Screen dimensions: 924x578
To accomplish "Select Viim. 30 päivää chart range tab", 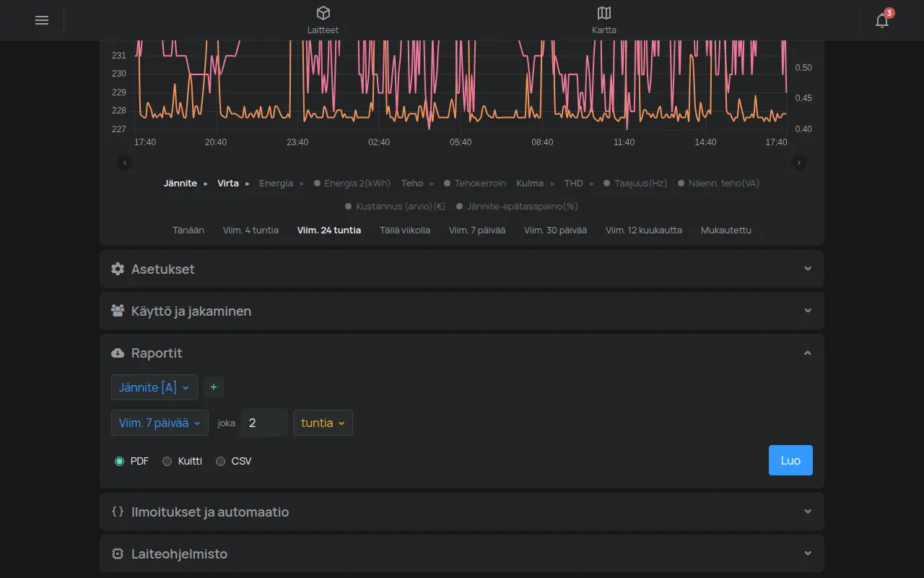I will pos(555,230).
